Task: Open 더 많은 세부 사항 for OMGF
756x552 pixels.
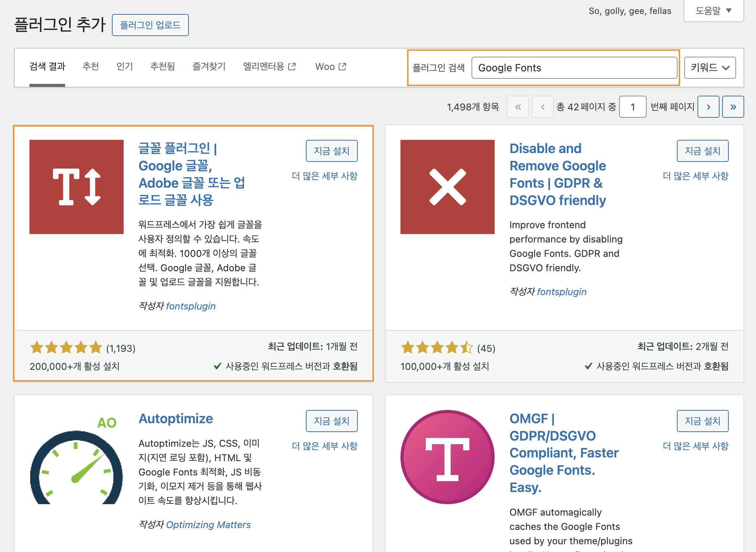Action: coord(695,446)
